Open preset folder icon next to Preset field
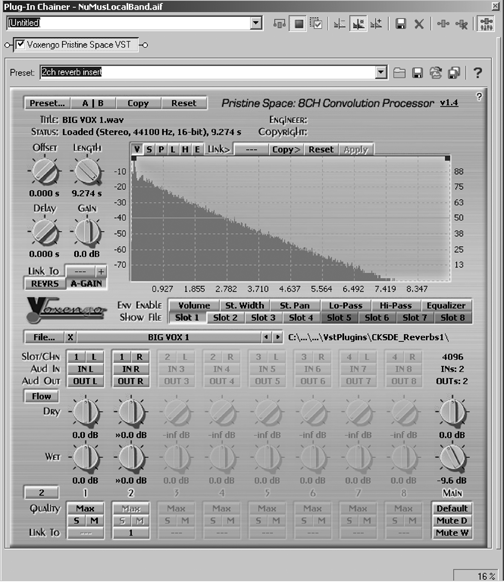504x582 pixels. (x=399, y=73)
